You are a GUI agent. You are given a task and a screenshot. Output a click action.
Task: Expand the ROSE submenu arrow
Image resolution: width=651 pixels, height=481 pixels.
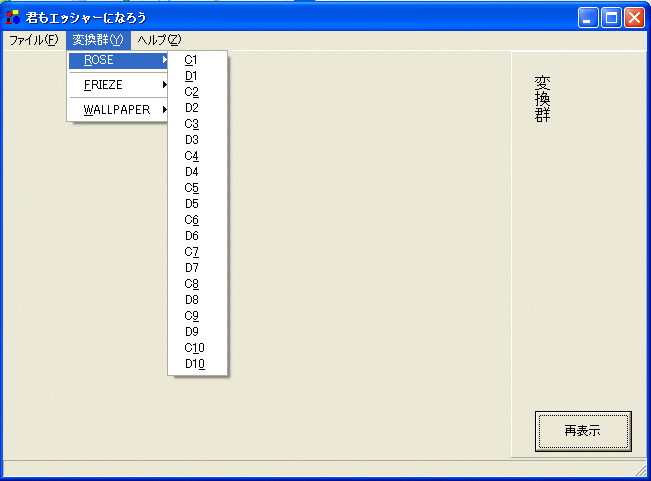click(x=164, y=60)
